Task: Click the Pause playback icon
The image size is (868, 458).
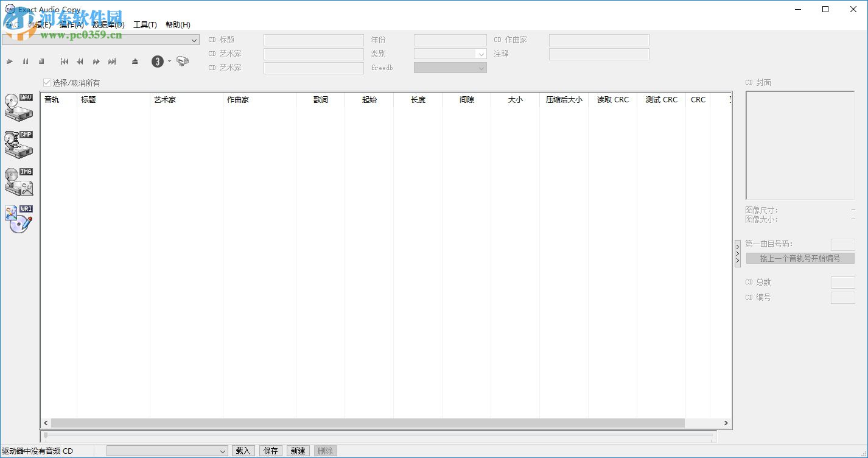Action: [x=26, y=61]
